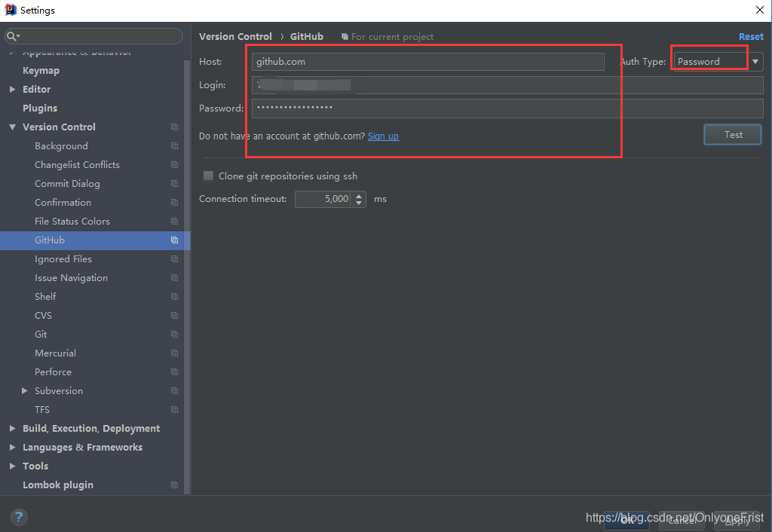Click the Sign up link
The height and width of the screenshot is (532, 772).
click(384, 136)
